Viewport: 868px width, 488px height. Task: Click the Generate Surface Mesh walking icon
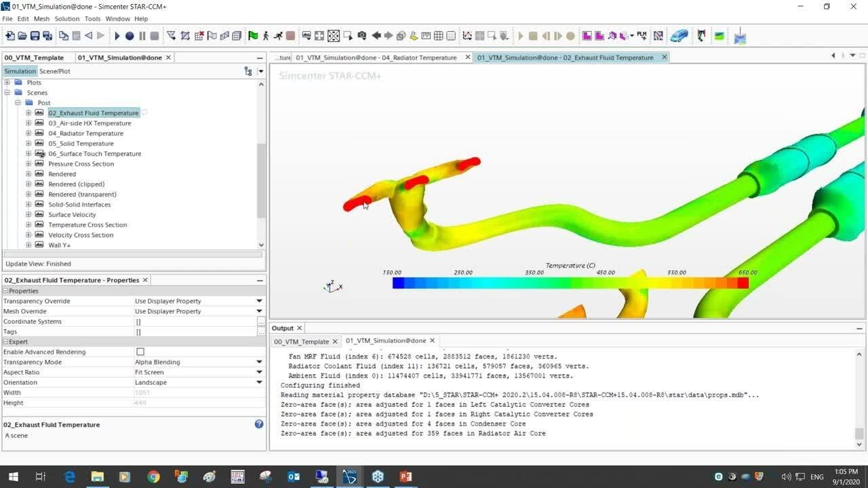(x=266, y=36)
